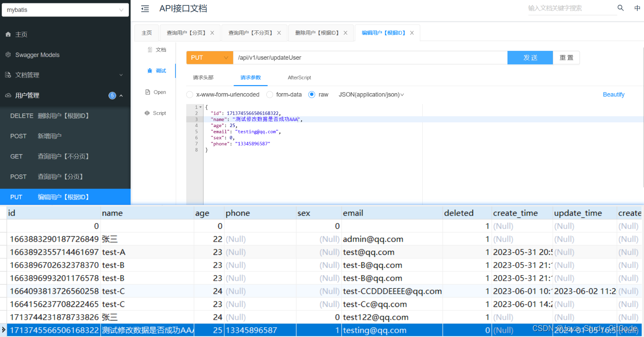The image size is (644, 337).
Task: Click the home icon beside 主页
Action: pos(8,34)
